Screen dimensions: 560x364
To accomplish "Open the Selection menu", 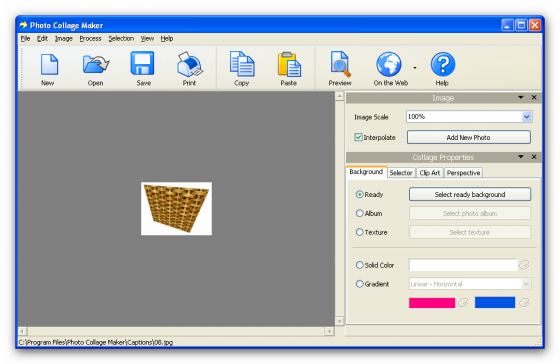I will coord(121,39).
